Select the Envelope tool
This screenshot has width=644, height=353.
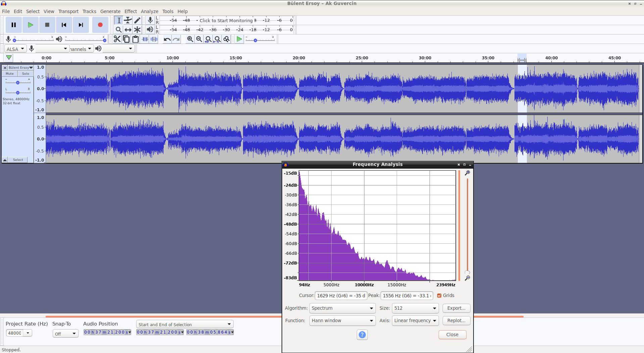[128, 20]
